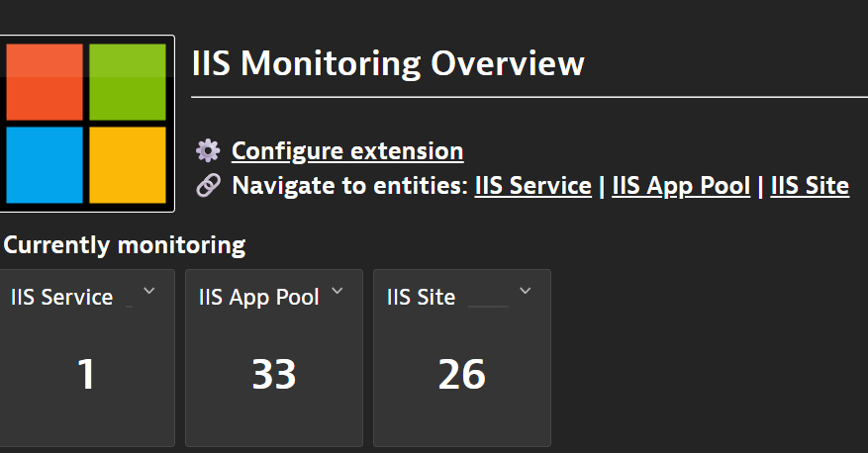Click the chain link icon beside Navigate to entities

(x=208, y=186)
